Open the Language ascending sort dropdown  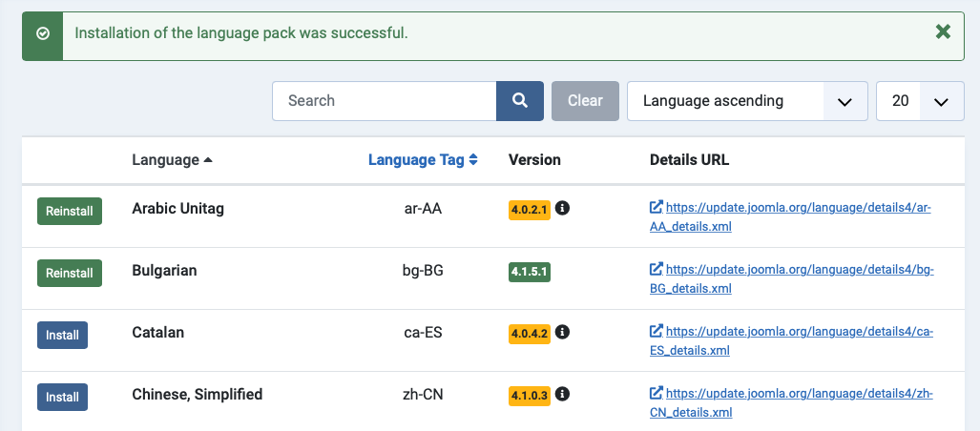pyautogui.click(x=747, y=100)
